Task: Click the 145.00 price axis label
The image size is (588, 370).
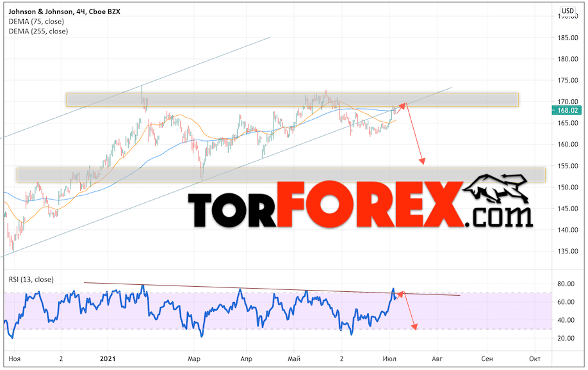Action: pos(568,209)
